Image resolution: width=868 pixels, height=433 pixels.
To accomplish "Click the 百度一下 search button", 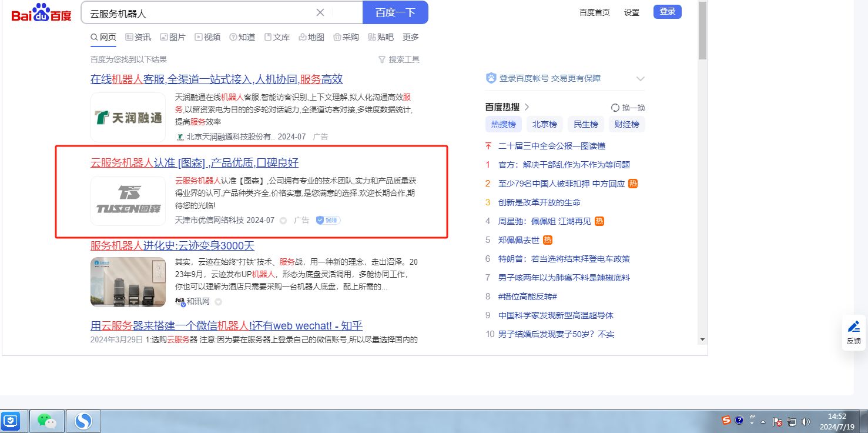I will point(396,12).
